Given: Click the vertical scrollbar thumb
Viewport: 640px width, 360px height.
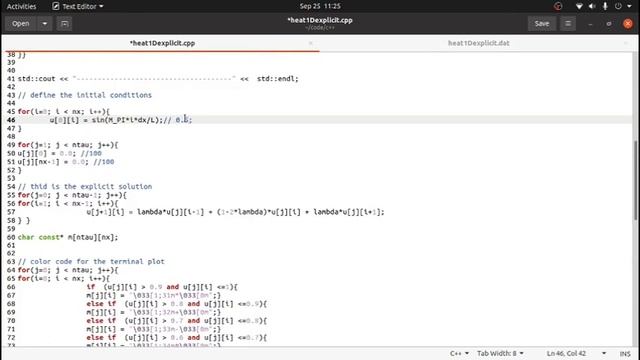Looking at the screenshot, I should pos(636,180).
